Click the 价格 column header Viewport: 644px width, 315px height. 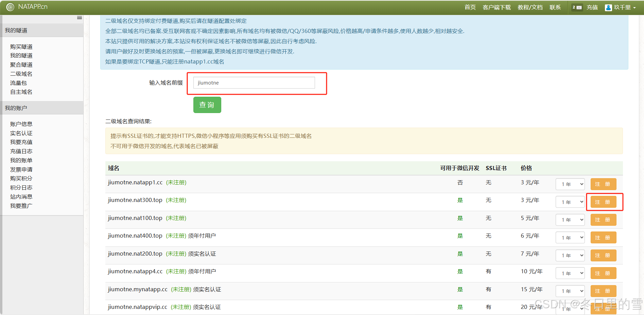[526, 168]
